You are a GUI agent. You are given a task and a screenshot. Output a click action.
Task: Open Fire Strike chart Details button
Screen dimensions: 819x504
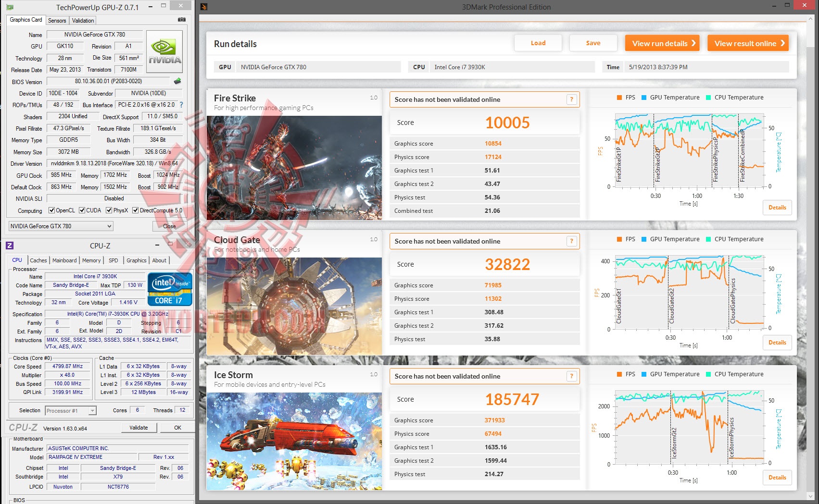pos(777,208)
